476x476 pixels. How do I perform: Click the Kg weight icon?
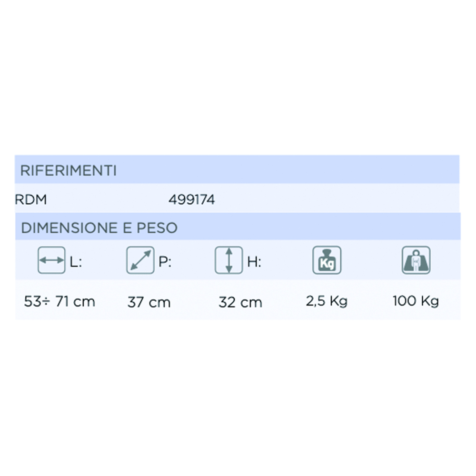point(327,260)
